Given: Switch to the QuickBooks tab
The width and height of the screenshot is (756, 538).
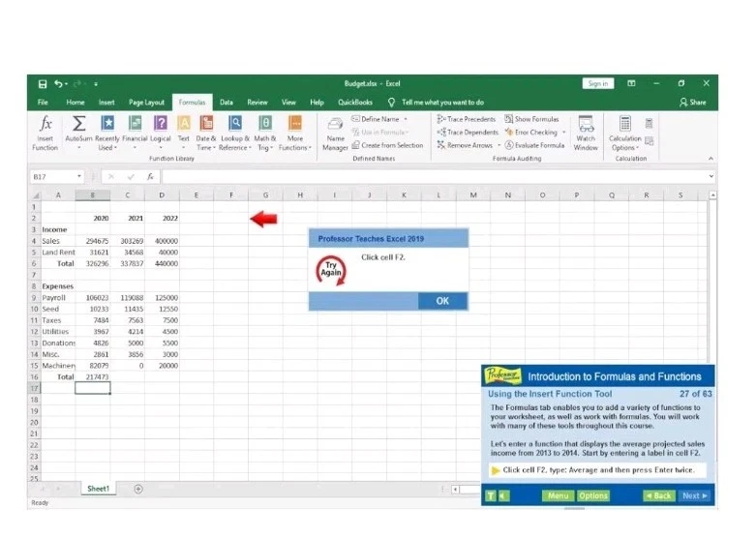Looking at the screenshot, I should (x=355, y=103).
